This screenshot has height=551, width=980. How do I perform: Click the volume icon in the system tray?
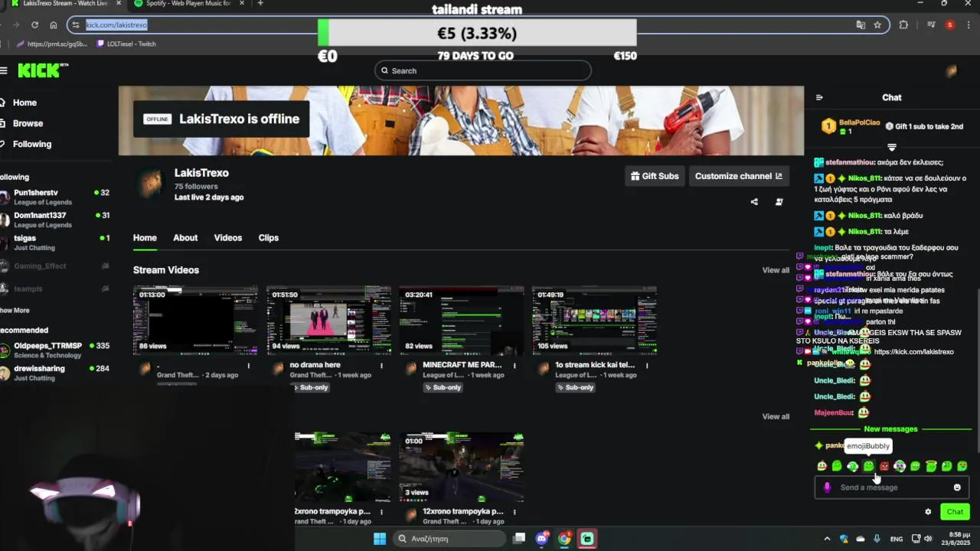coord(928,539)
